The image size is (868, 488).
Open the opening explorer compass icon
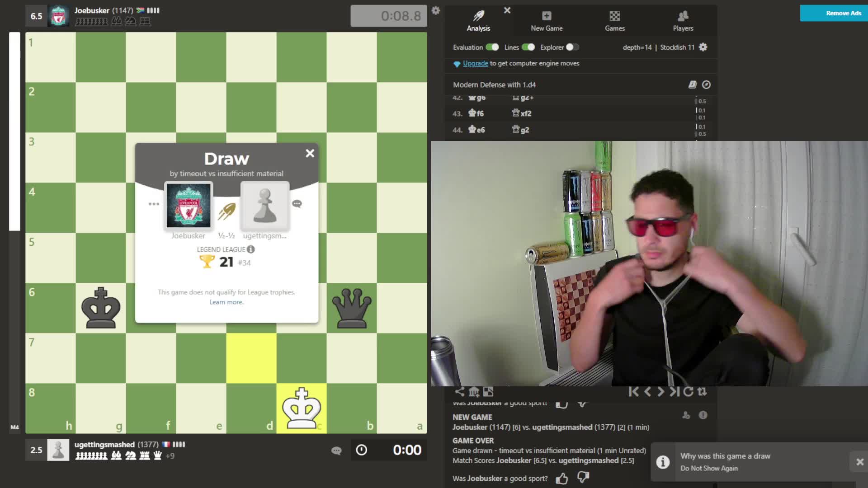click(706, 84)
